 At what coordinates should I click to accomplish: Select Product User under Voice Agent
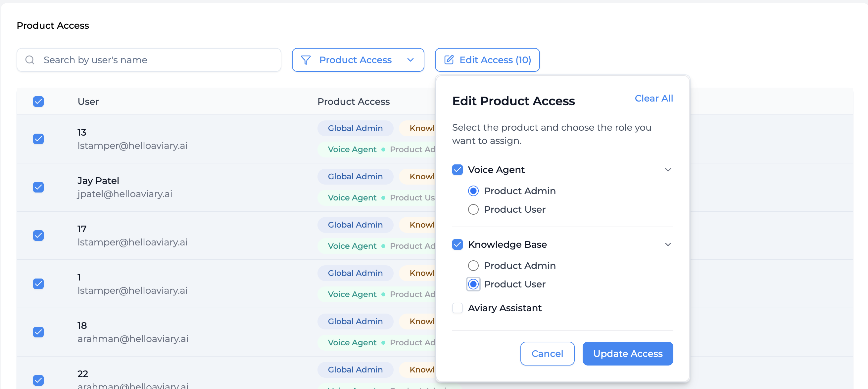pos(473,209)
